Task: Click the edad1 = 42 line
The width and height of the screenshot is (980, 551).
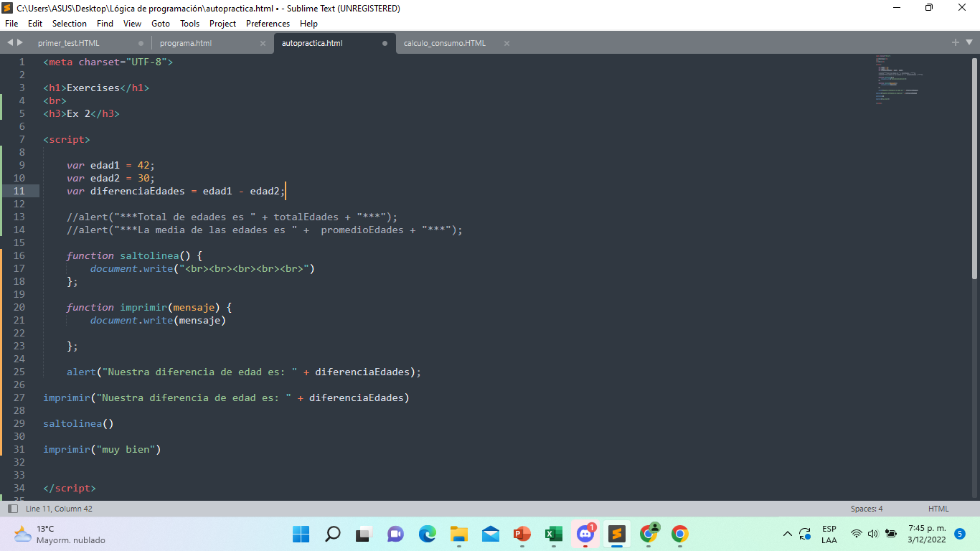Action: (x=110, y=165)
